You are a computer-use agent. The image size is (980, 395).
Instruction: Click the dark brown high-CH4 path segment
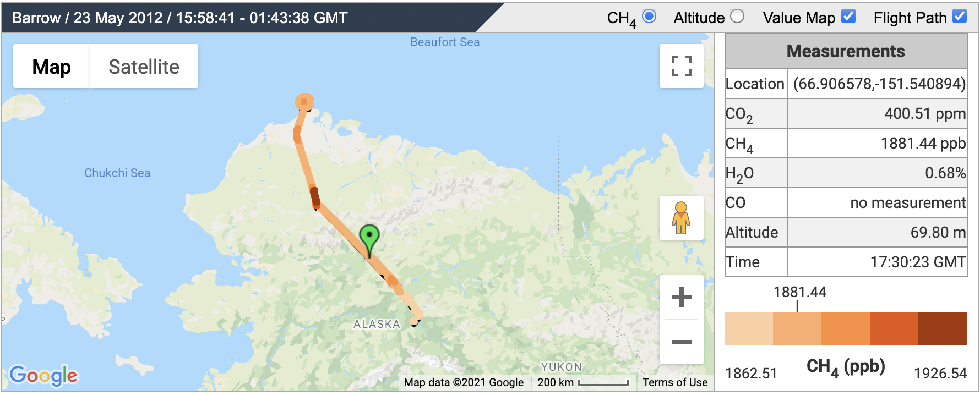[x=314, y=197]
